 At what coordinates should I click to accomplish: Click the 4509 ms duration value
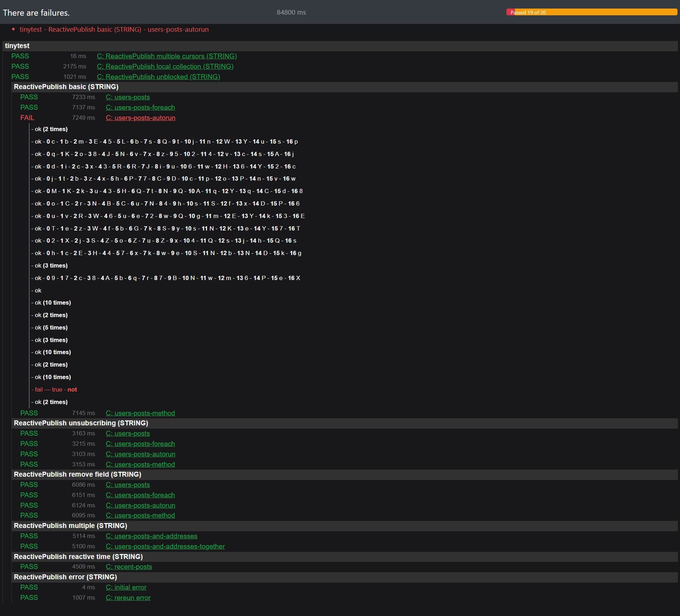[83, 566]
